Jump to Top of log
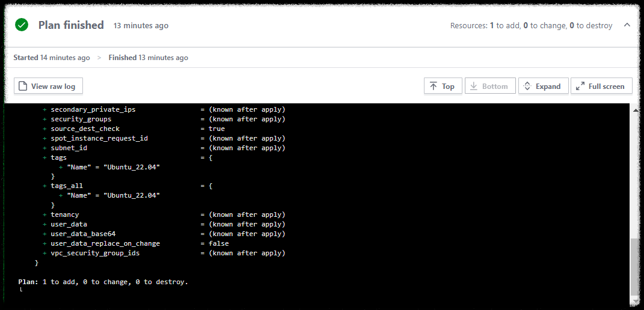Image resolution: width=644 pixels, height=310 pixels. [443, 87]
